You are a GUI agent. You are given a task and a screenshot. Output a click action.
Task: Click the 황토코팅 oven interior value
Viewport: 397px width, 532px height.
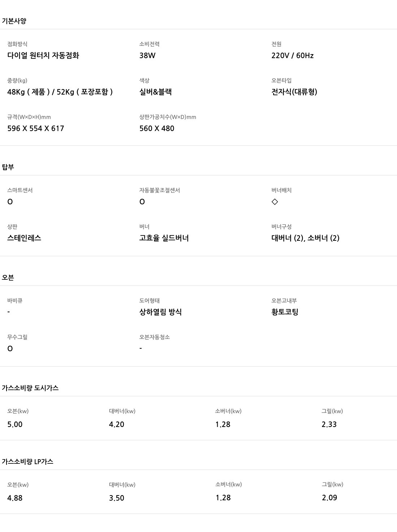pyautogui.click(x=285, y=312)
